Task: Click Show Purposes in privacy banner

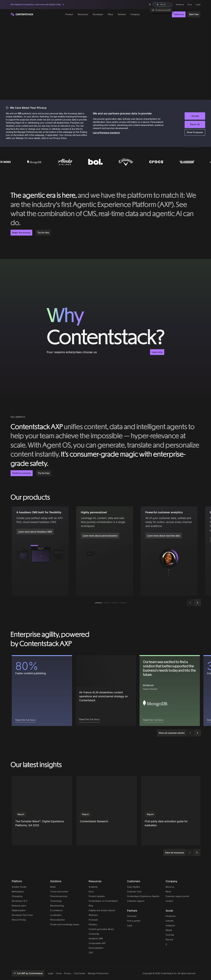Action: pos(195,132)
